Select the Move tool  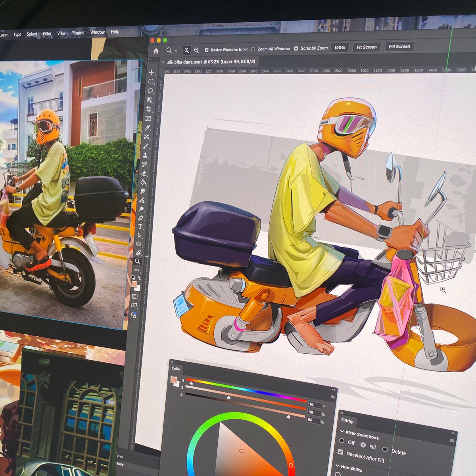click(151, 73)
